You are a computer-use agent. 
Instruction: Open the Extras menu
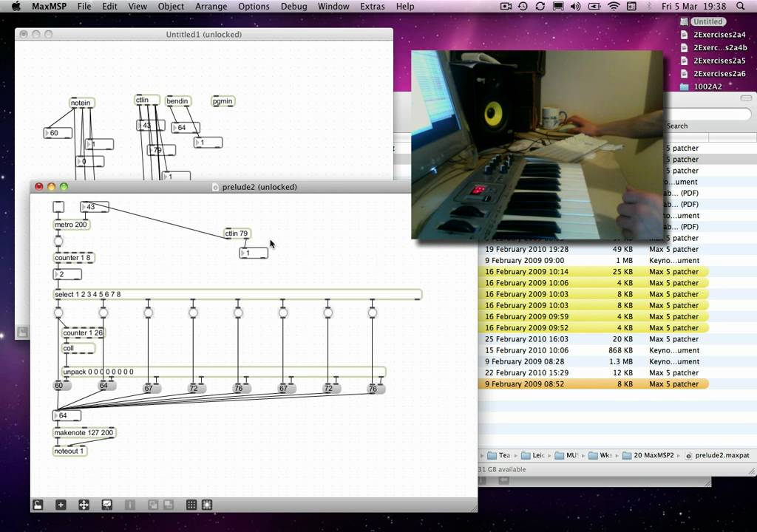[373, 6]
